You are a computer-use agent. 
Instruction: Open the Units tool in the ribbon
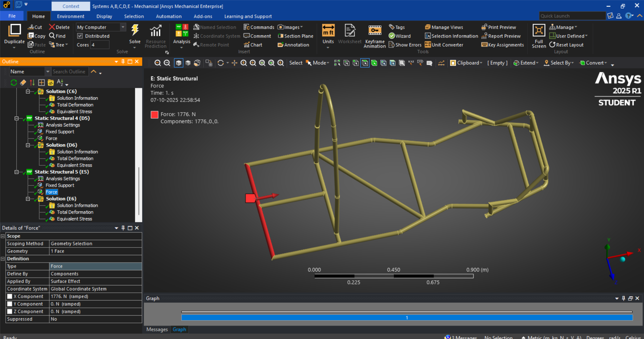[x=328, y=30]
